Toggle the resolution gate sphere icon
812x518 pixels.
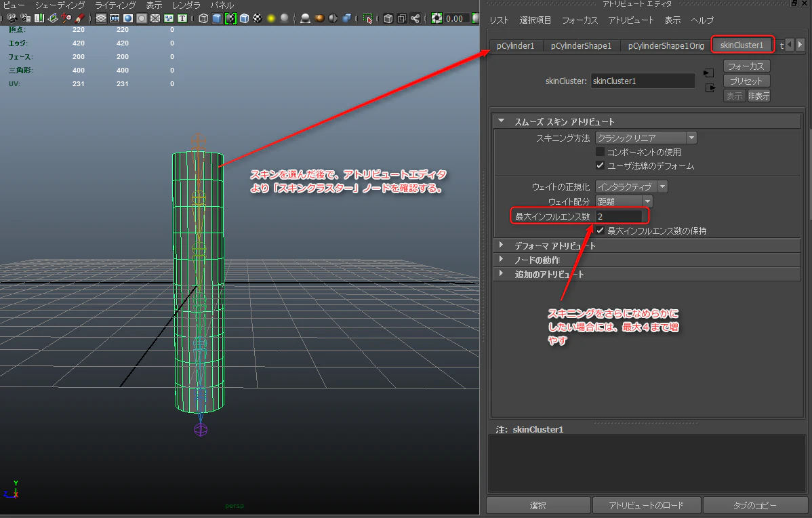[128, 19]
